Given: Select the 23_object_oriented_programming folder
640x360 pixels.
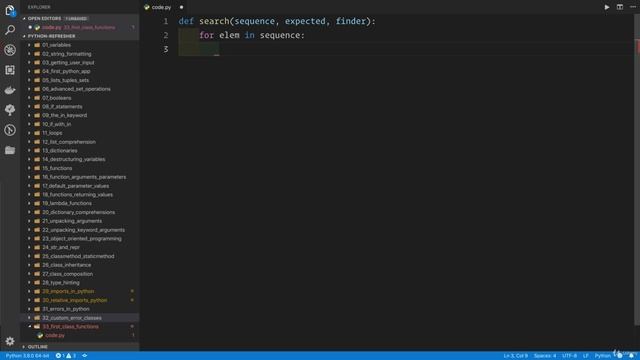Looking at the screenshot, I should click(80, 239).
